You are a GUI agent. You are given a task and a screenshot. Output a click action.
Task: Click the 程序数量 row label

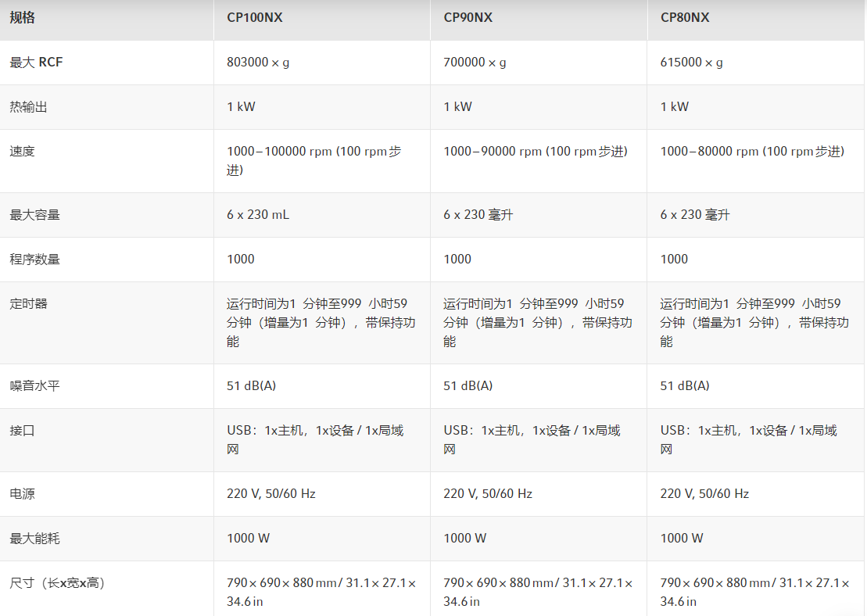click(34, 260)
